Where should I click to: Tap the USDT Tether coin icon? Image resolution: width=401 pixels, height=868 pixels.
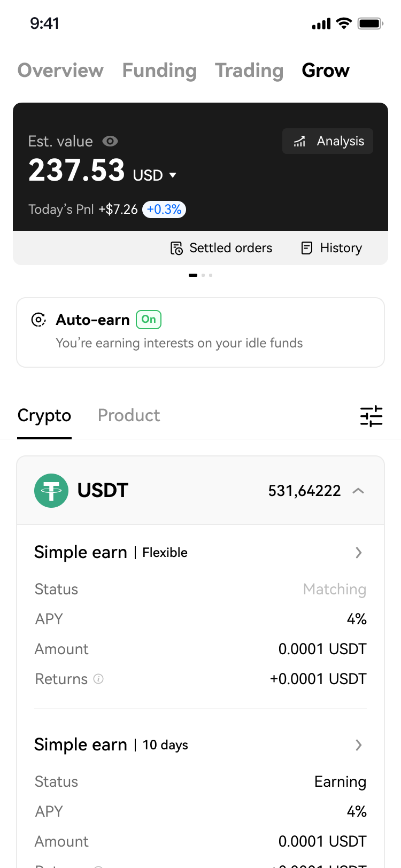tap(51, 491)
